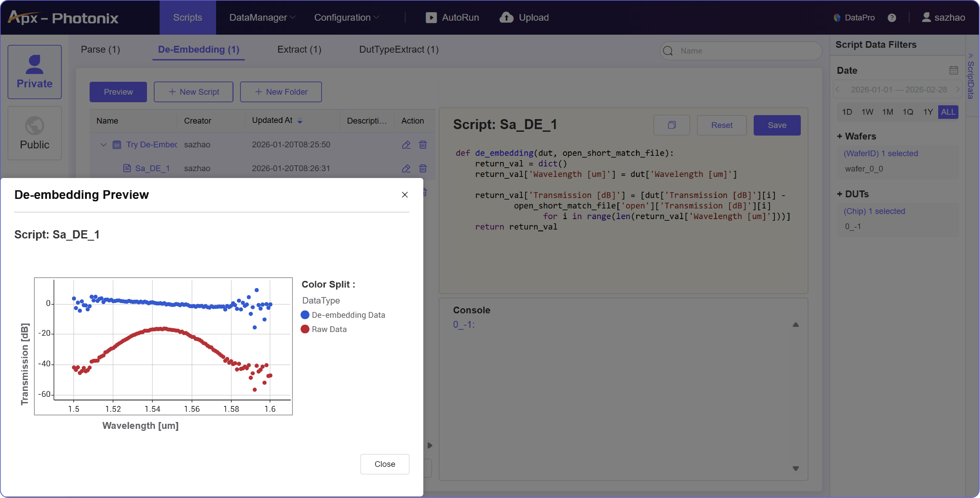Click New Script to create a script
980x498 pixels.
193,92
